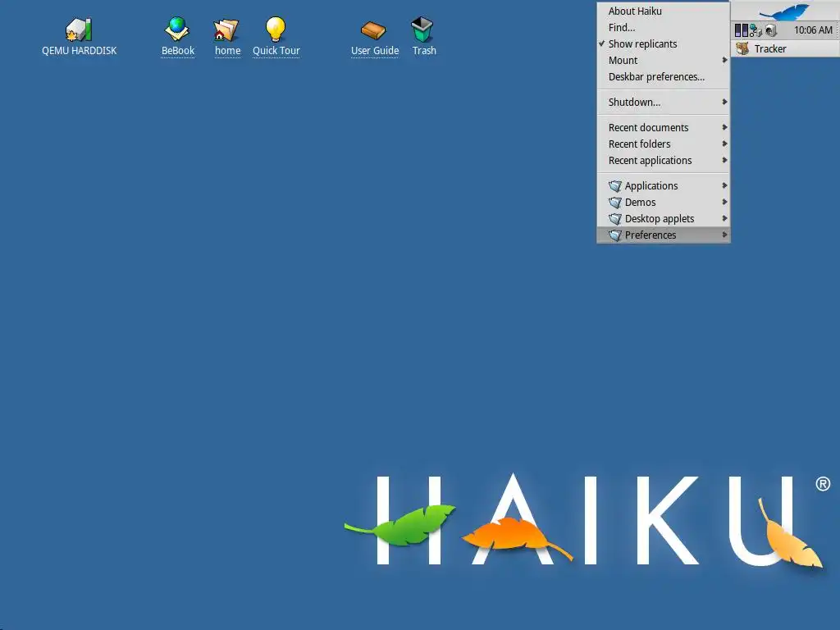Choose About Haiku from the menu
Image resolution: width=840 pixels, height=630 pixels.
coord(663,11)
